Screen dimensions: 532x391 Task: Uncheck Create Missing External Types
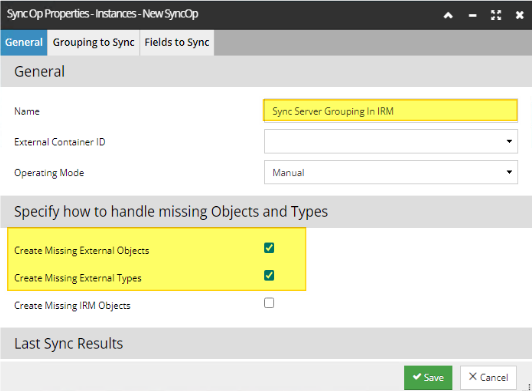tap(269, 275)
